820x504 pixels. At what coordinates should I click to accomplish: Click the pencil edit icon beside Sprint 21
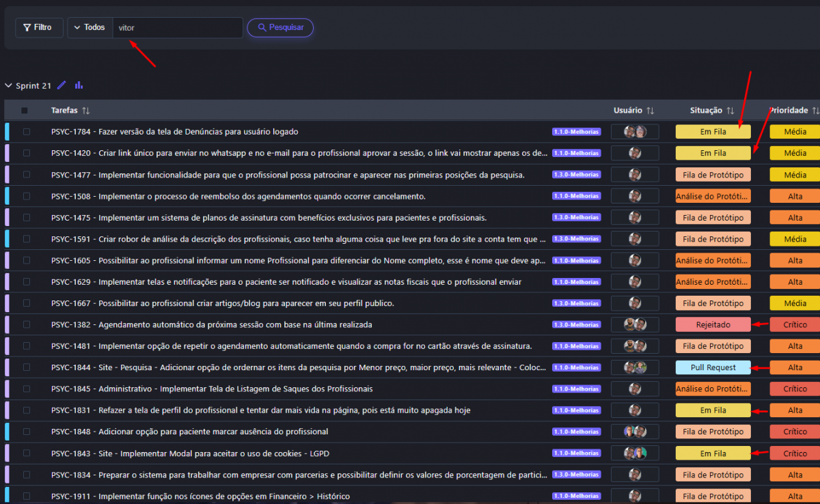[x=61, y=85]
